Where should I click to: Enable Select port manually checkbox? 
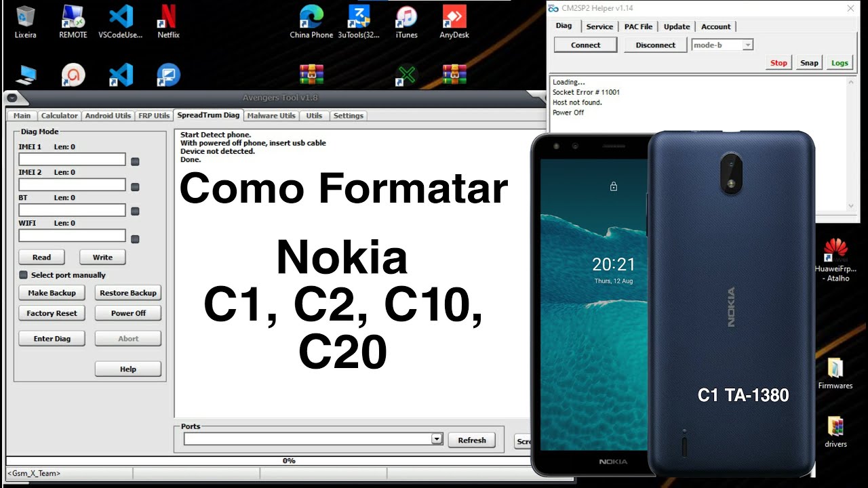(x=23, y=275)
